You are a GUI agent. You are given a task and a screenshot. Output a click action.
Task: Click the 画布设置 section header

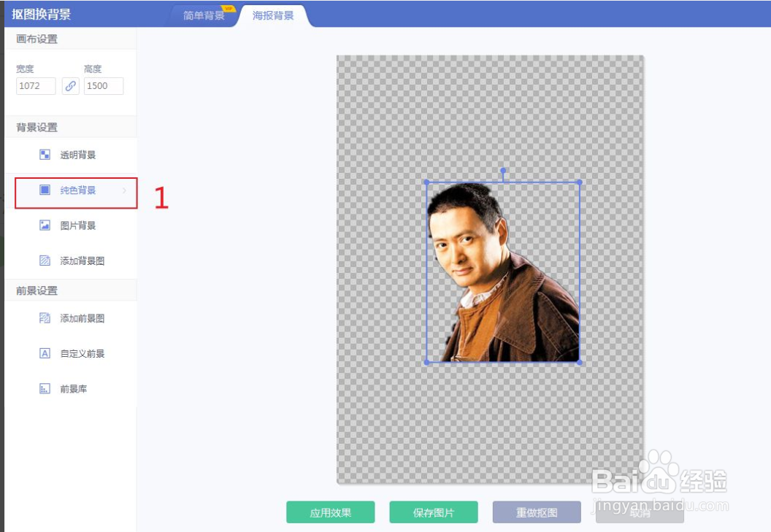coord(37,39)
